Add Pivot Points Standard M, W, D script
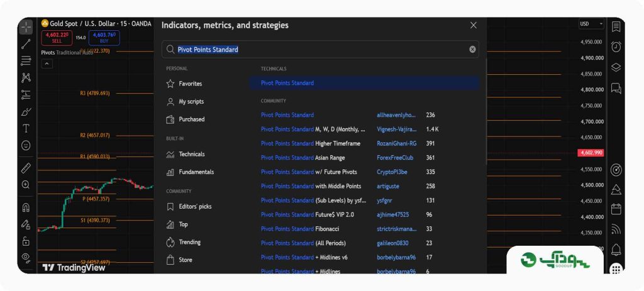Viewport: 644px width, 291px height. [364, 129]
